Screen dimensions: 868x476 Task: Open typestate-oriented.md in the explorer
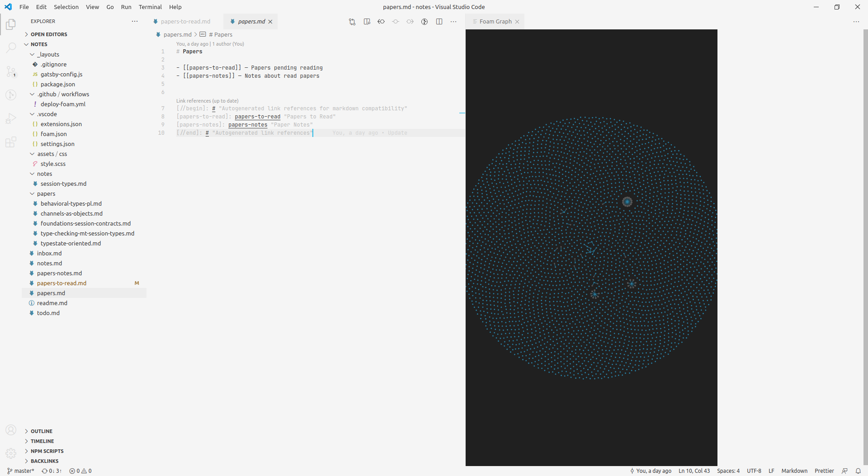[71, 244]
